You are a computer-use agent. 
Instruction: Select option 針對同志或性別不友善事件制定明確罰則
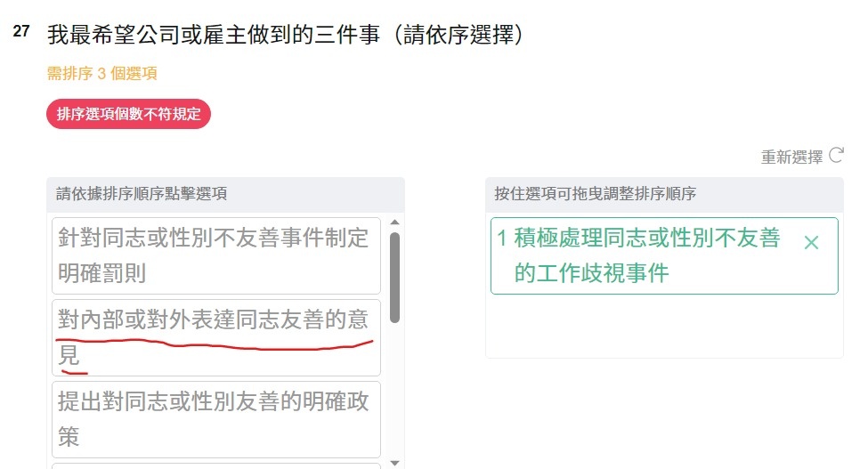(216, 255)
